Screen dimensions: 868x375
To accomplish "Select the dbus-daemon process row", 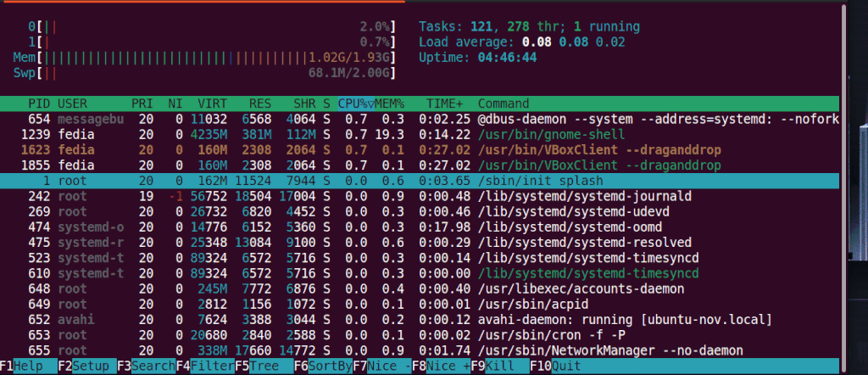I will 420,119.
